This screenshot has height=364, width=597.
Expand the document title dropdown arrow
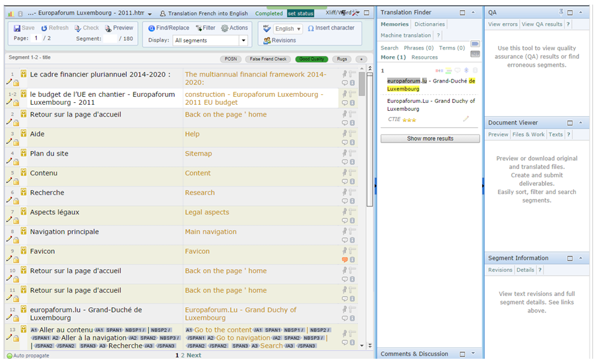(150, 14)
